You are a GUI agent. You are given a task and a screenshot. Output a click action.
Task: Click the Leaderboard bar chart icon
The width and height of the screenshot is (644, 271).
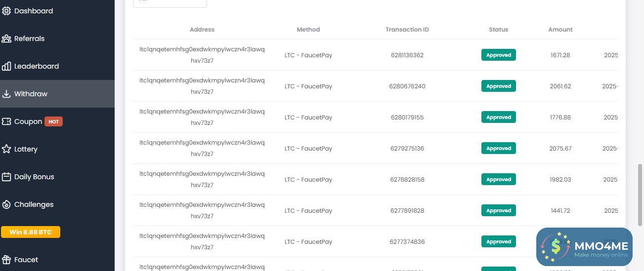[6, 66]
